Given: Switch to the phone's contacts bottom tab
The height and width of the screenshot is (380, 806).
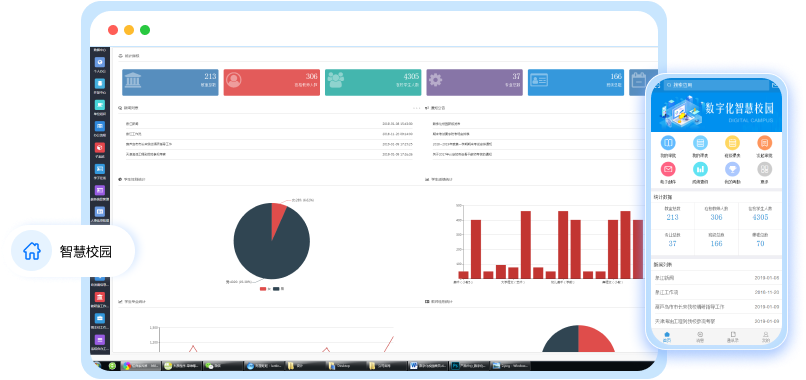Looking at the screenshot, I should 732,337.
